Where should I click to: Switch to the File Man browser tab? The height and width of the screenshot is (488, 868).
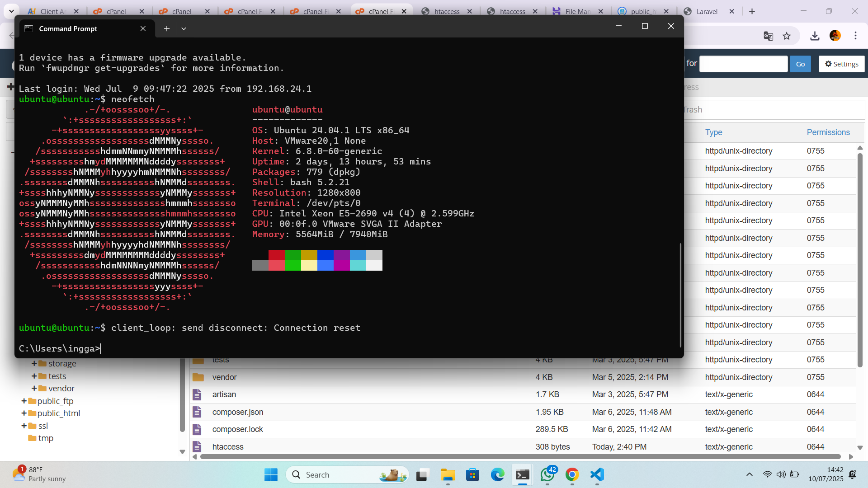tap(578, 11)
